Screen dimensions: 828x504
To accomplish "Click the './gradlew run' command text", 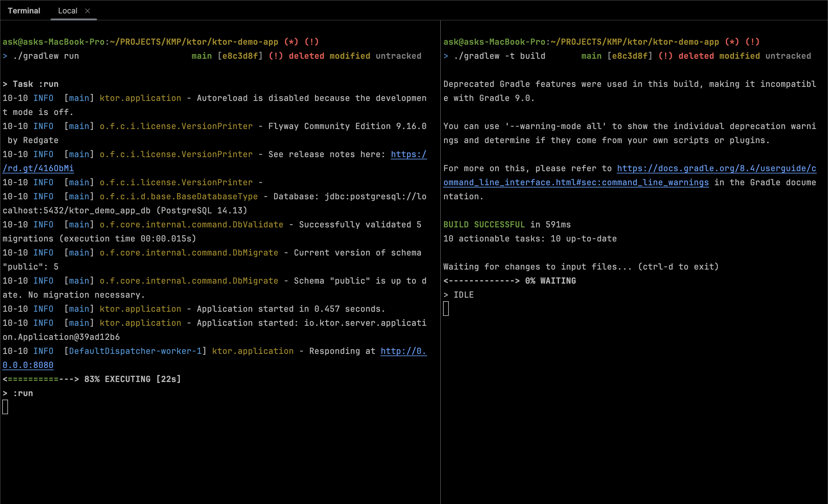I will [46, 56].
